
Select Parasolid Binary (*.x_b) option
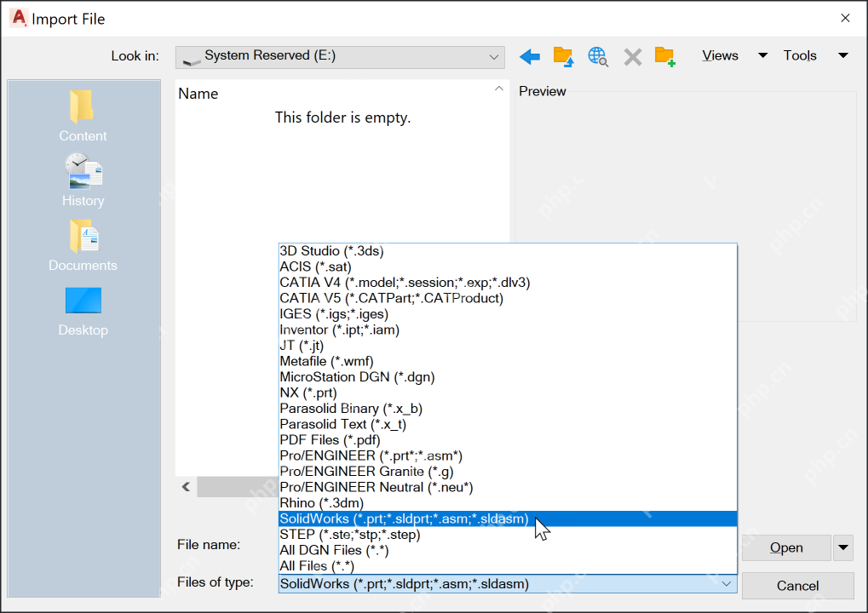click(x=508, y=409)
